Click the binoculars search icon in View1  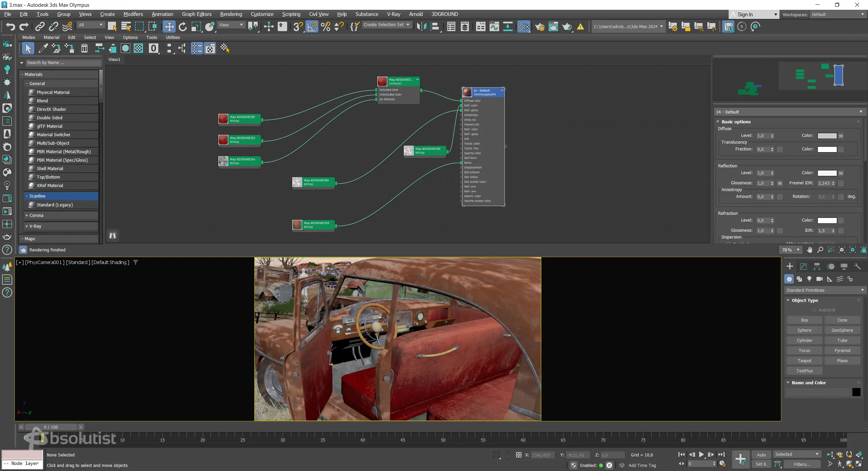[113, 235]
